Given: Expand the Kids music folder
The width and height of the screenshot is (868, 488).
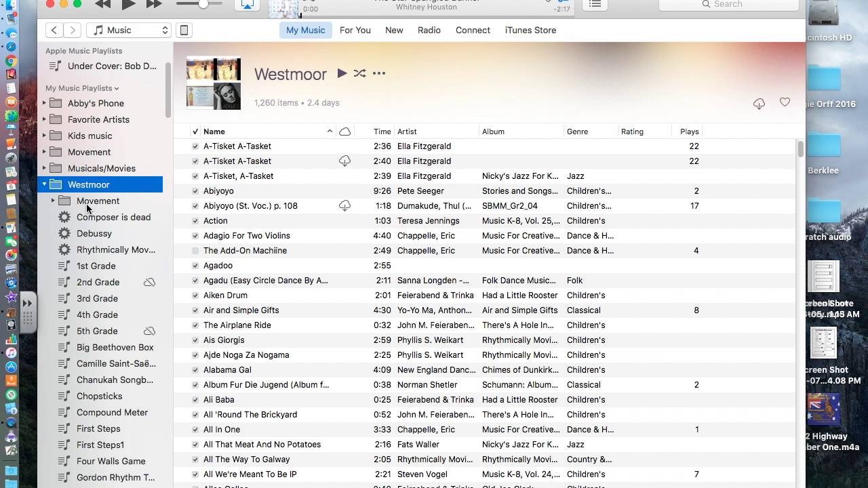Looking at the screenshot, I should pyautogui.click(x=44, y=136).
